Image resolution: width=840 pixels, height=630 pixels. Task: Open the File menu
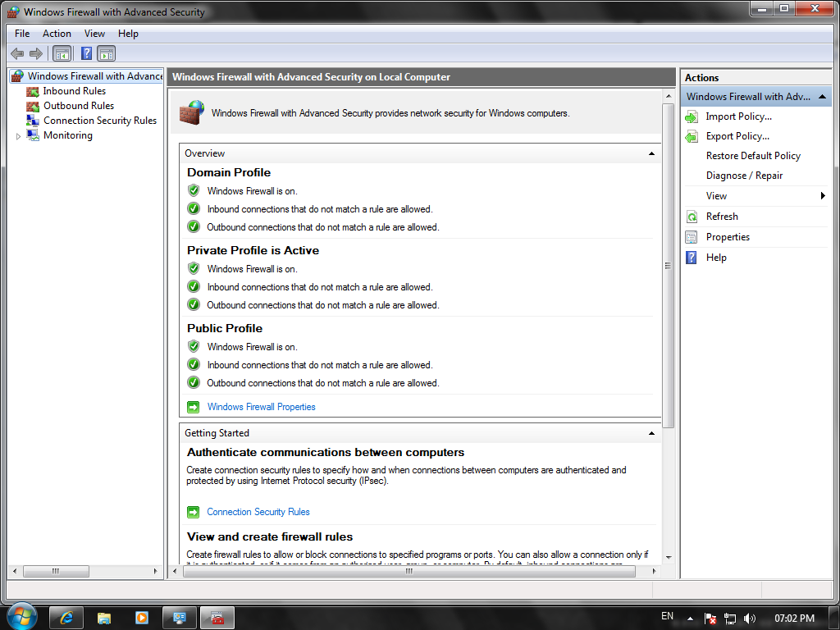pos(22,33)
